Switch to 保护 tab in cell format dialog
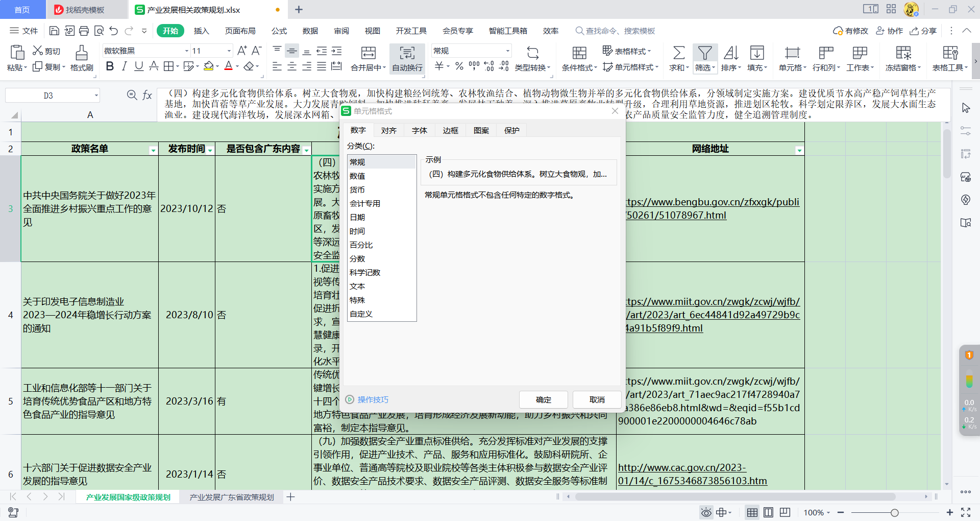Screen dimensions: 980x521 pyautogui.click(x=512, y=131)
